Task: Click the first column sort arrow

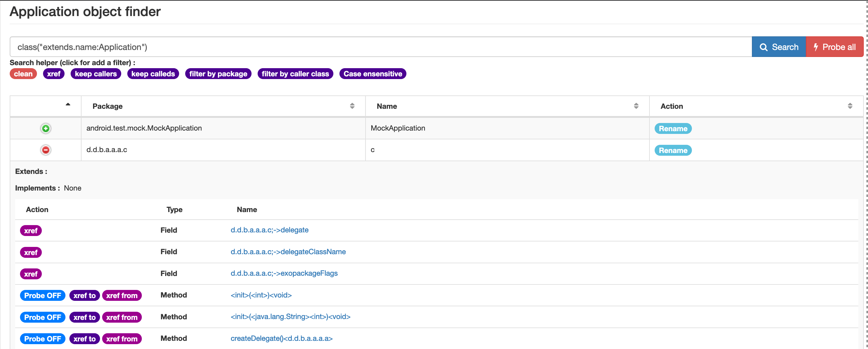Action: pyautogui.click(x=68, y=105)
